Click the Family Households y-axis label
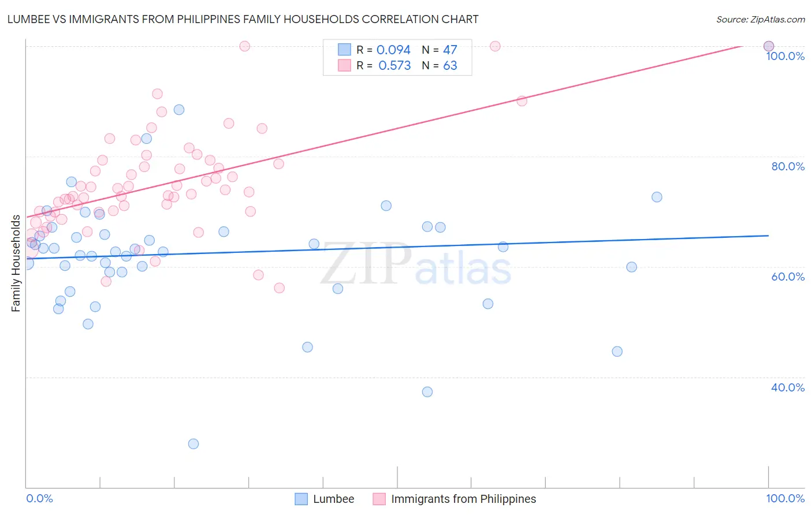This screenshot has height=515, width=812. (16, 263)
